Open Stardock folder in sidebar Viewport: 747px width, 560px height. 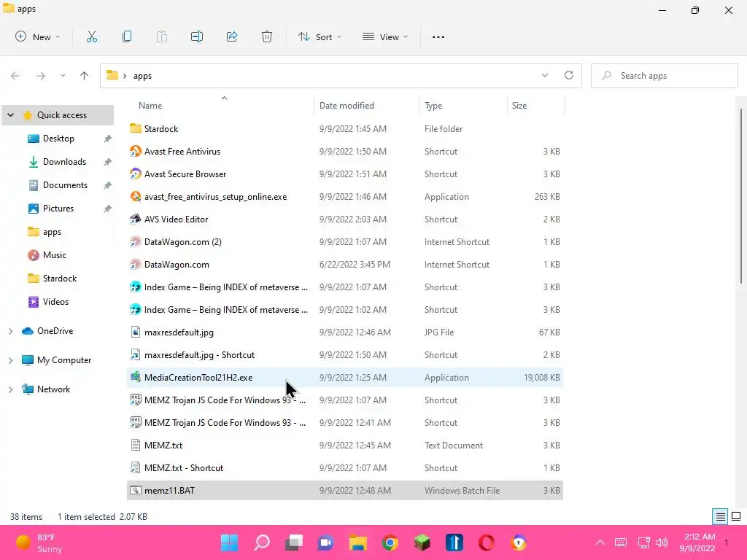(x=60, y=279)
